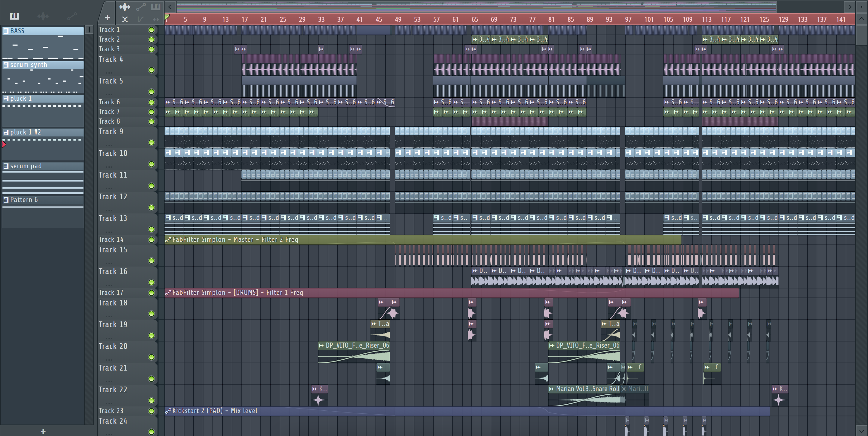Click the green playhead marker at bar 1
The height and width of the screenshot is (436, 868).
pos(167,17)
